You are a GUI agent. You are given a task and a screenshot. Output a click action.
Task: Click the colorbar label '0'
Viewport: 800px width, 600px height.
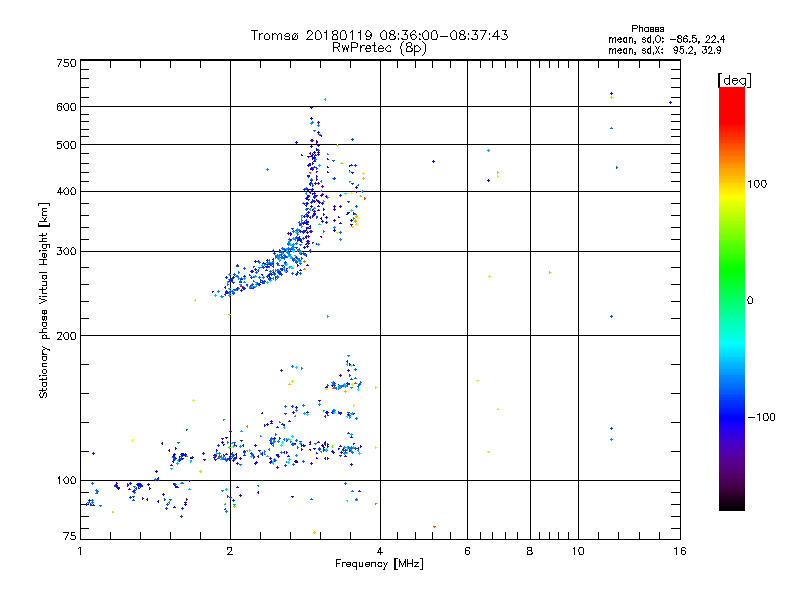coord(749,301)
